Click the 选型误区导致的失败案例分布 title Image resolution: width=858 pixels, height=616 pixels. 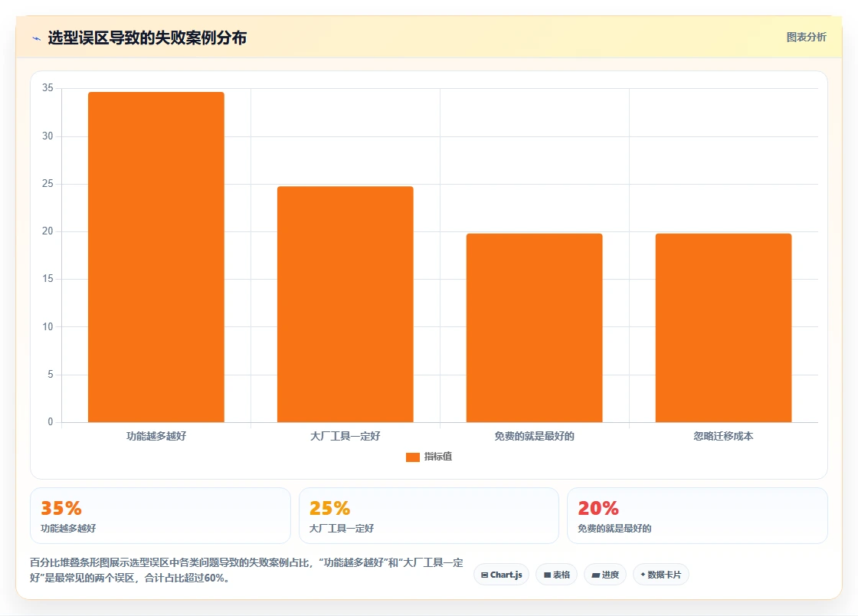pyautogui.click(x=147, y=38)
